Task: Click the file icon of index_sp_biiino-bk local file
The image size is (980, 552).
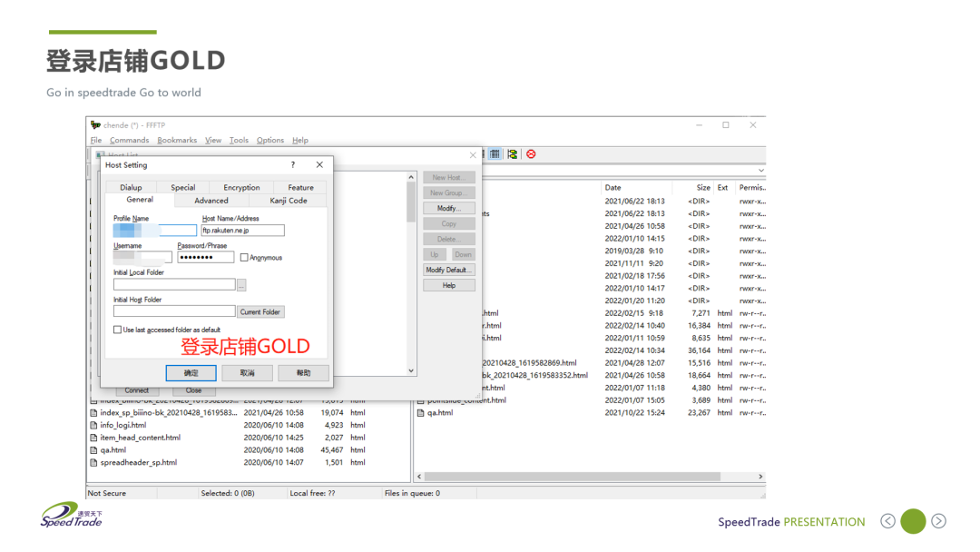Action: [93, 412]
